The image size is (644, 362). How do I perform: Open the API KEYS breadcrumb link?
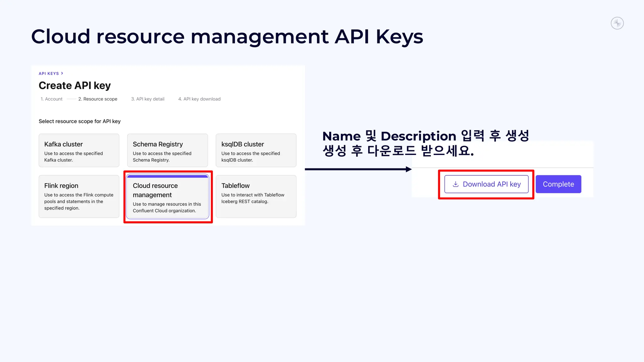[49, 74]
